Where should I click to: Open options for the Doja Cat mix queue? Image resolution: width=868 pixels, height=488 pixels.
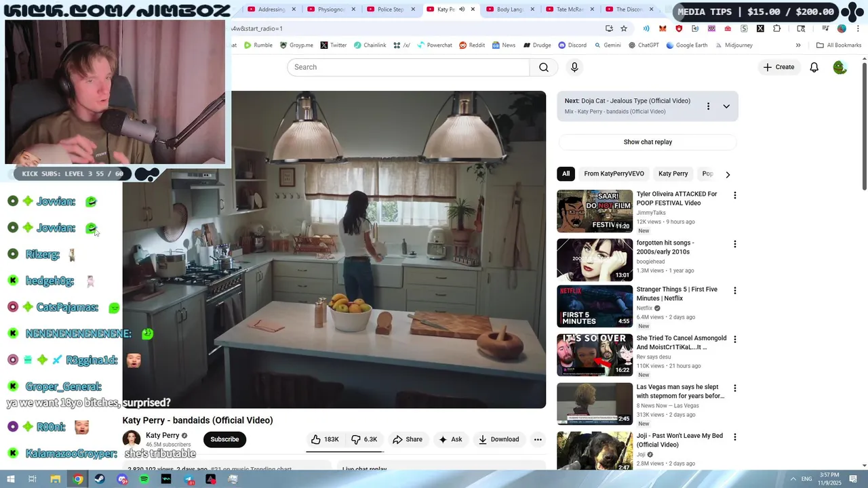(708, 106)
